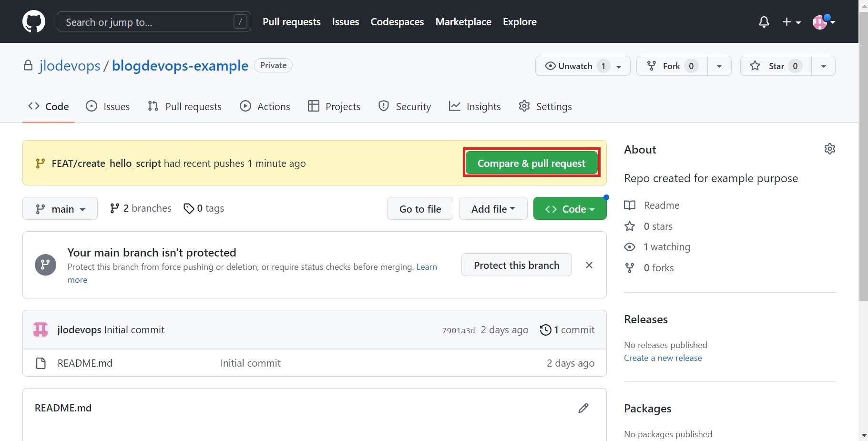Open the FEAT/create_hello_script branch link
The width and height of the screenshot is (868, 441).
coord(106,164)
